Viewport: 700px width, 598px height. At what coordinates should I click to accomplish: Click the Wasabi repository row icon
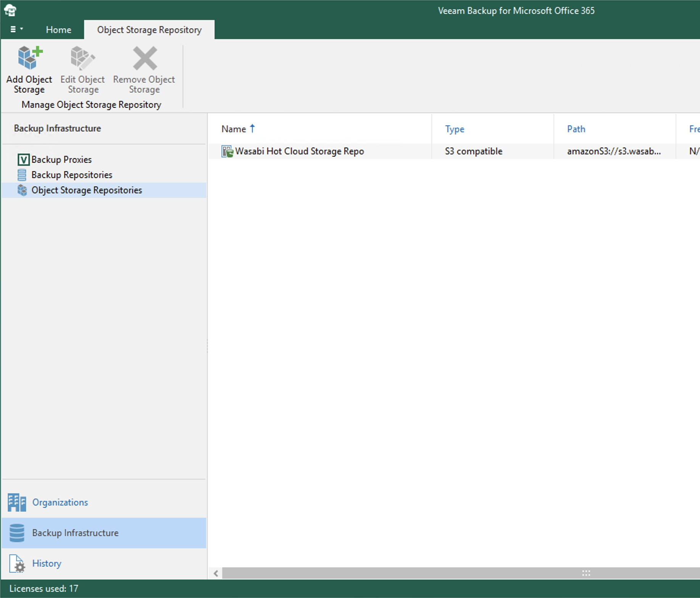(x=227, y=151)
